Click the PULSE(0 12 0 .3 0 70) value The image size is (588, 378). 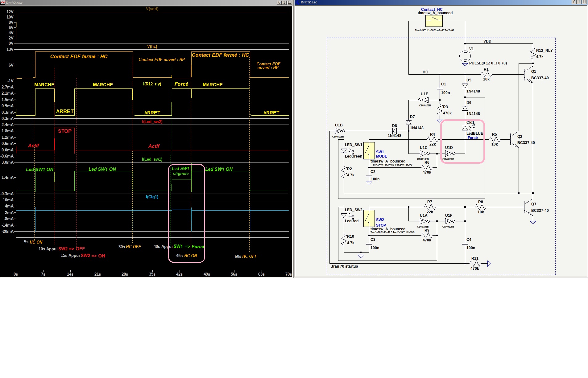488,63
